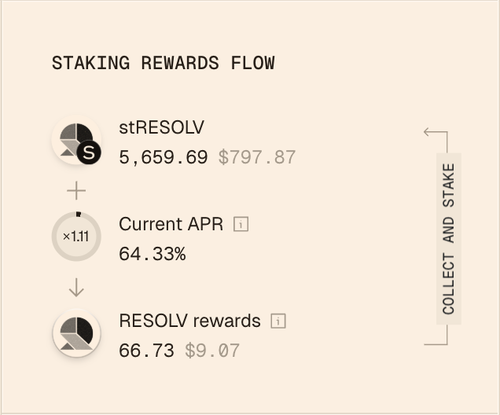Viewport: 500px width, 415px height.
Task: Open info icon beside RESOLV rewards
Action: [x=278, y=321]
